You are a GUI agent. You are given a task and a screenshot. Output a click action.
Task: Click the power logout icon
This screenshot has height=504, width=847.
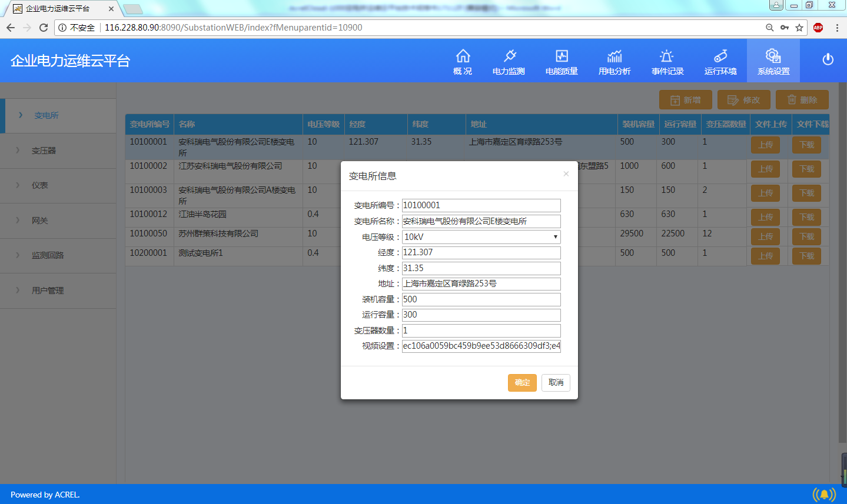coord(828,59)
